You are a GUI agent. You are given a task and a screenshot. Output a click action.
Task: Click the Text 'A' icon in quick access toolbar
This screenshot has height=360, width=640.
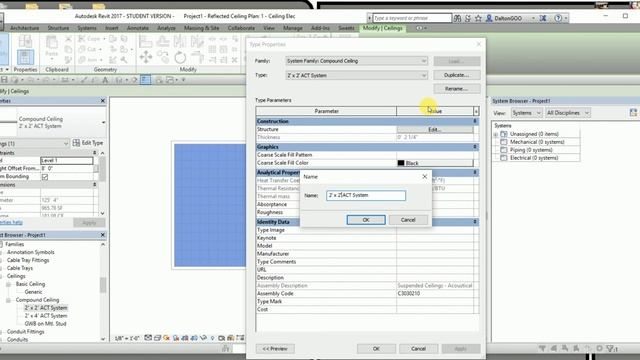pyautogui.click(x=105, y=80)
